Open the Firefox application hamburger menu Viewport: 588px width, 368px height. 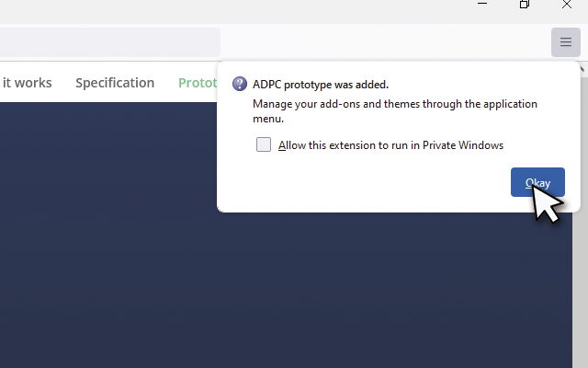point(566,42)
